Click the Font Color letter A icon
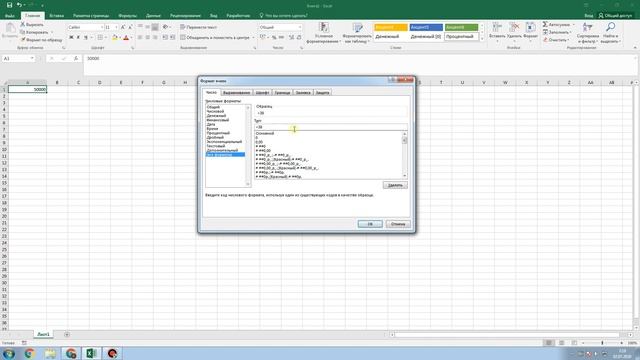This screenshot has width=640, height=360. 126,37
